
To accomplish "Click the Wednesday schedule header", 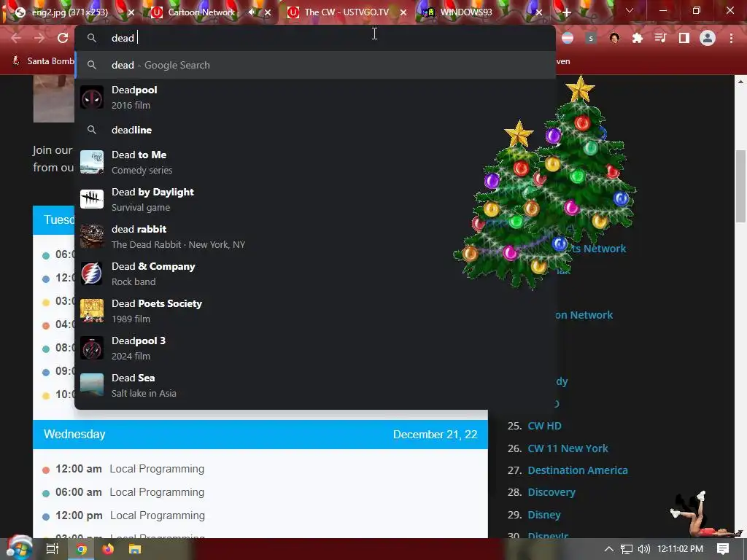I will point(260,435).
